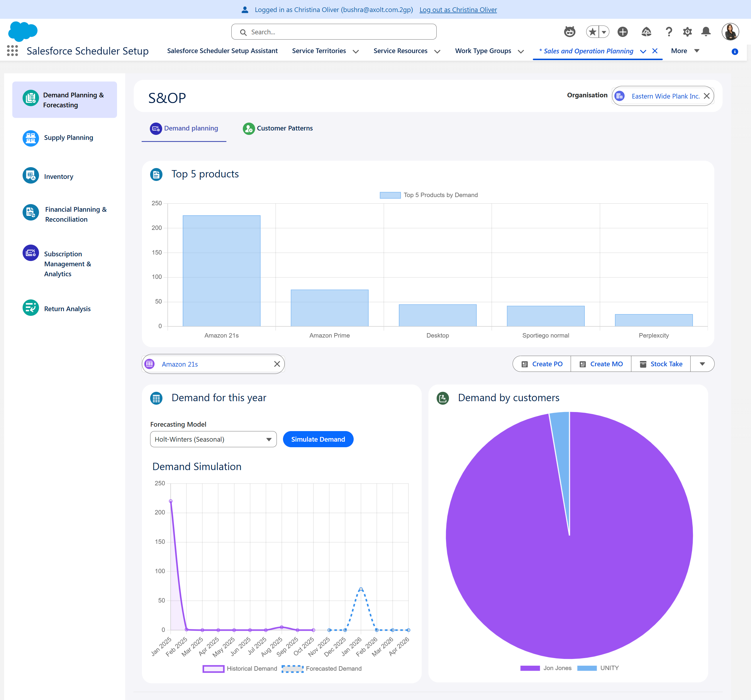The image size is (751, 700).
Task: Click the Trailhead guidance icon
Action: click(x=646, y=32)
